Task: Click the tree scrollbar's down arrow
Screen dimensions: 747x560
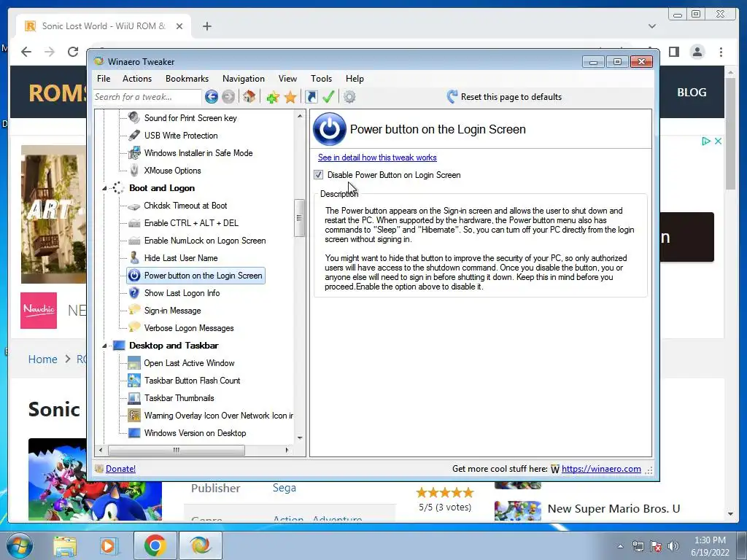Action: click(x=300, y=437)
